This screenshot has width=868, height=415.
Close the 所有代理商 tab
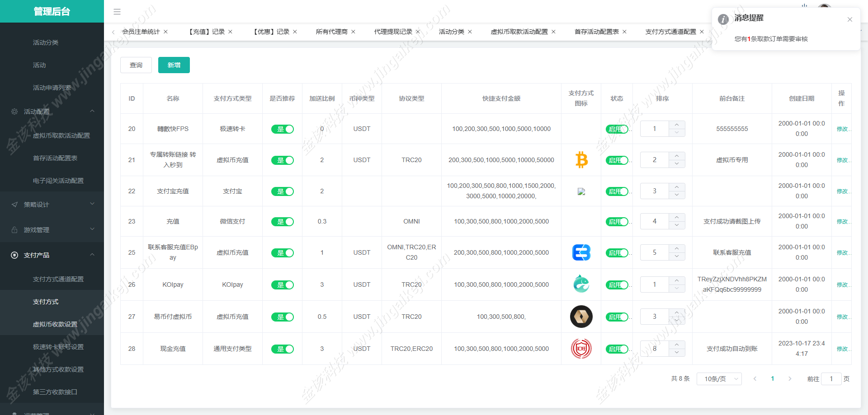click(x=353, y=32)
